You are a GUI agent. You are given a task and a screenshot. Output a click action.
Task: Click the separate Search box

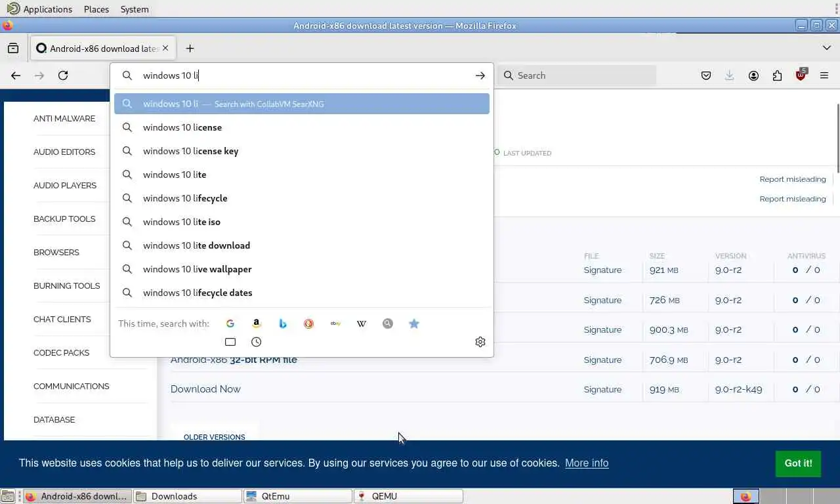point(577,75)
